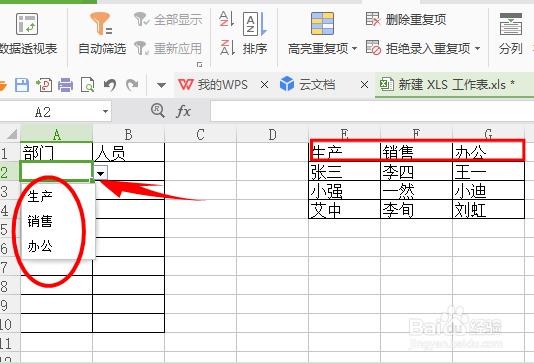Click cell containing 人员
The width and height of the screenshot is (534, 363).
click(128, 153)
